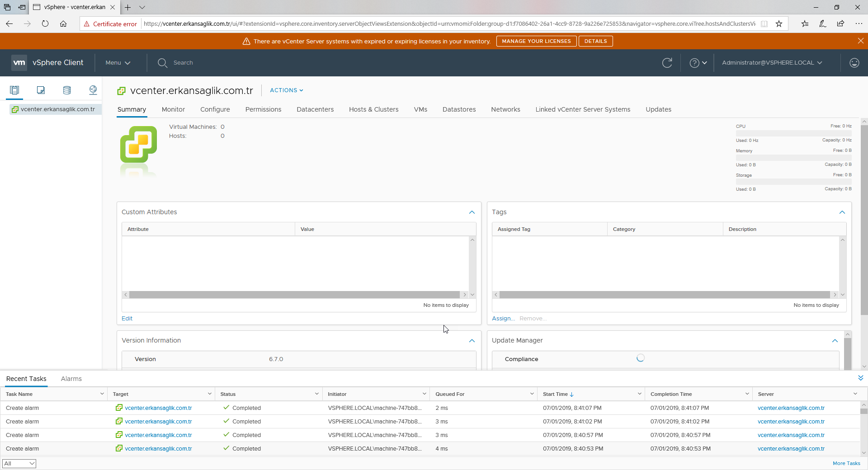868x470 pixels.
Task: Open browser Settings and more menu
Action: click(x=859, y=23)
